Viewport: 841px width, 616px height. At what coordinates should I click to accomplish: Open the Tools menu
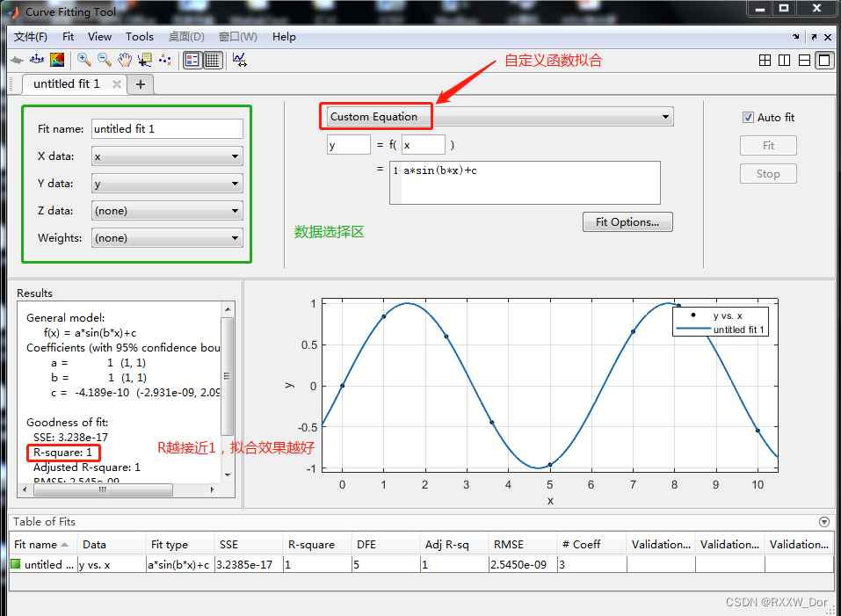pyautogui.click(x=139, y=36)
